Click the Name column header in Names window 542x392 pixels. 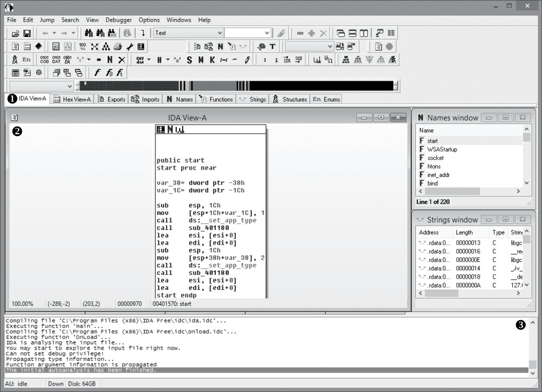pyautogui.click(x=470, y=130)
